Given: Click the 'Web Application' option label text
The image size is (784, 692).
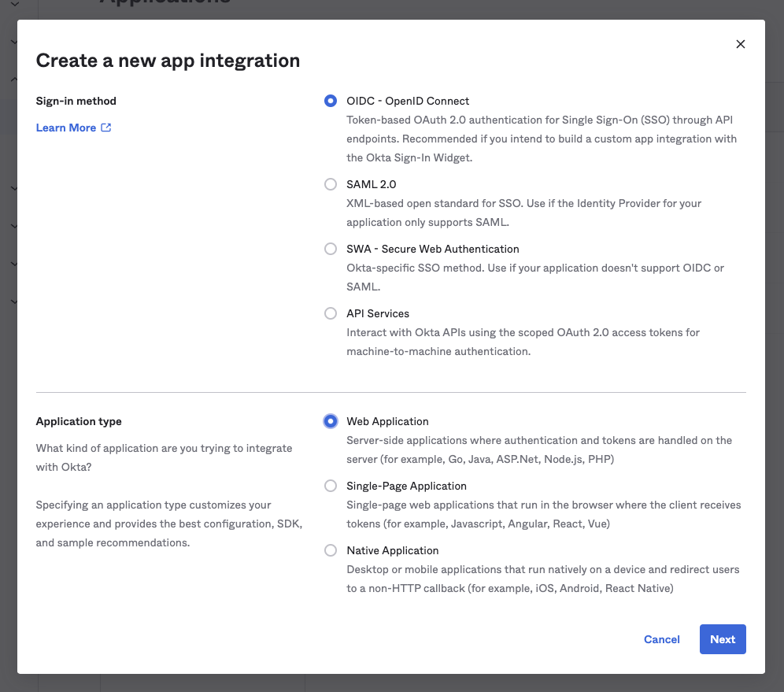Looking at the screenshot, I should 387,421.
